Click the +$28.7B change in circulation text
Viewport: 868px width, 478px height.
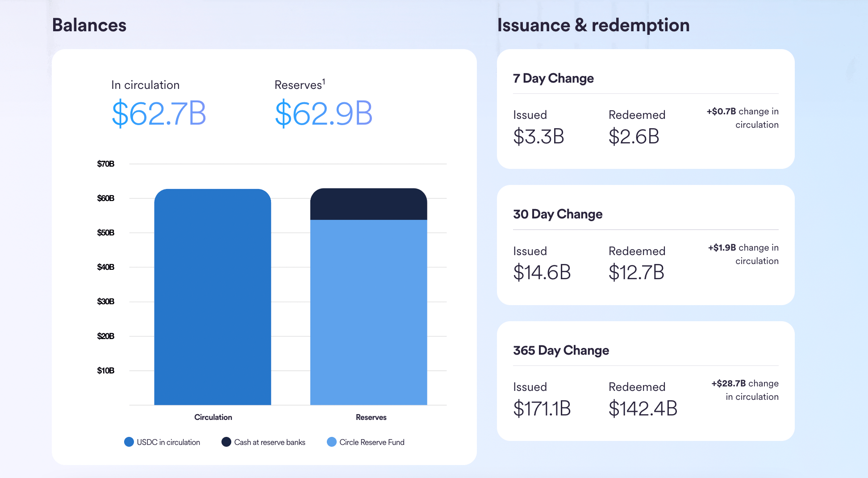point(745,390)
